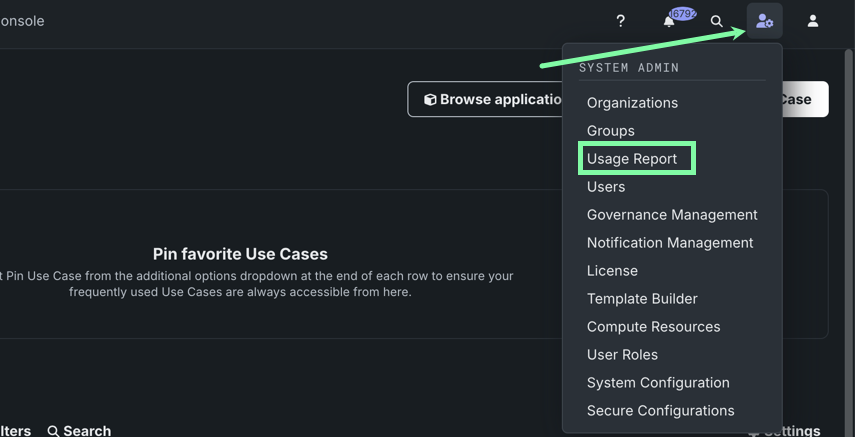Image resolution: width=855 pixels, height=437 pixels.
Task: Select System Configuration
Action: click(x=658, y=383)
